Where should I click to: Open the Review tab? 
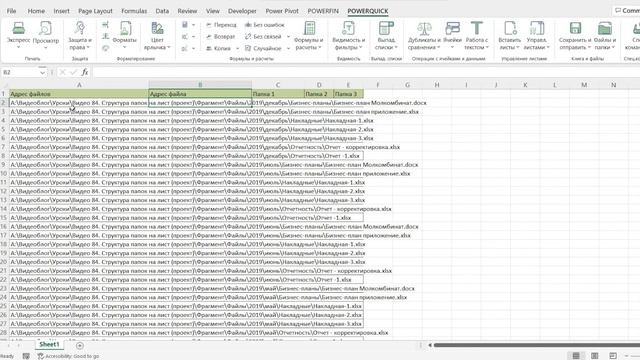tap(187, 11)
